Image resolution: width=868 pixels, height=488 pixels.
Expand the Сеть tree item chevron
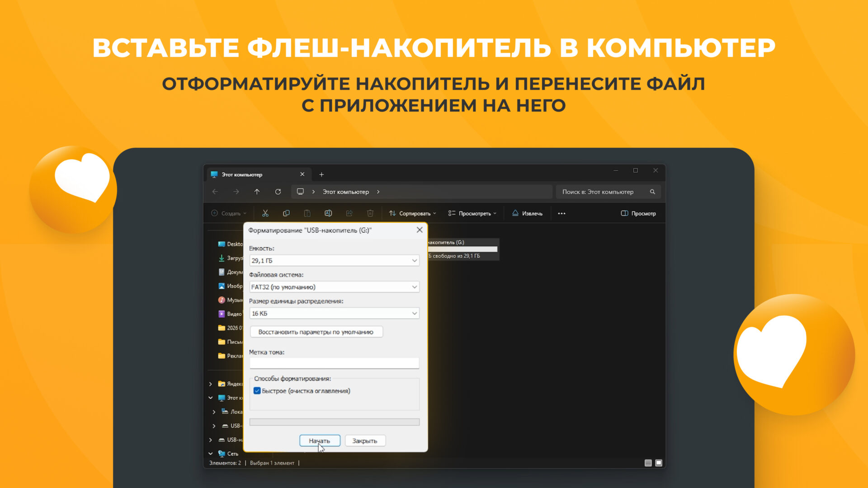[211, 453]
